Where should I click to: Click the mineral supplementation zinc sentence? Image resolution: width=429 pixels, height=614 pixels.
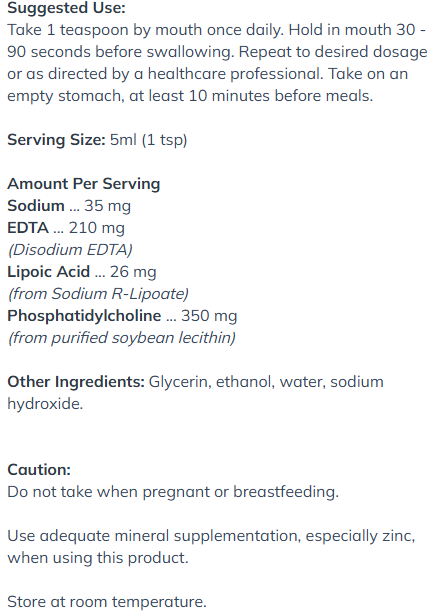point(211,547)
